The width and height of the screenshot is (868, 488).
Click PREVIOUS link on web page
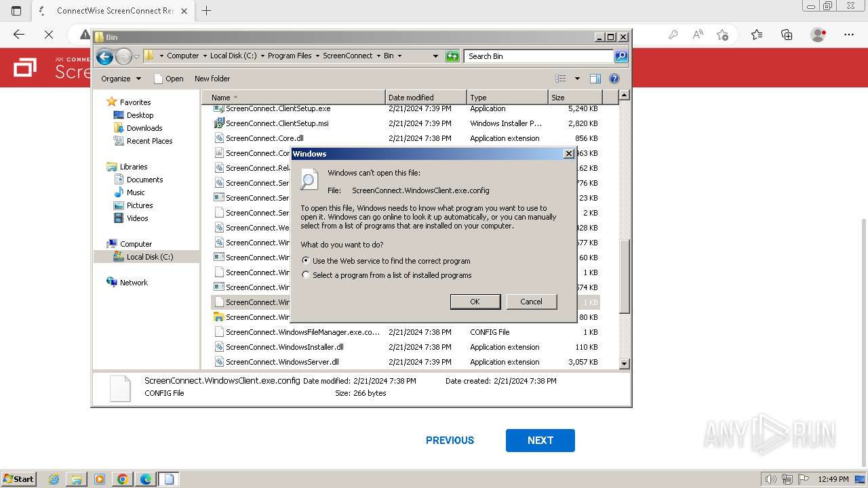point(450,441)
